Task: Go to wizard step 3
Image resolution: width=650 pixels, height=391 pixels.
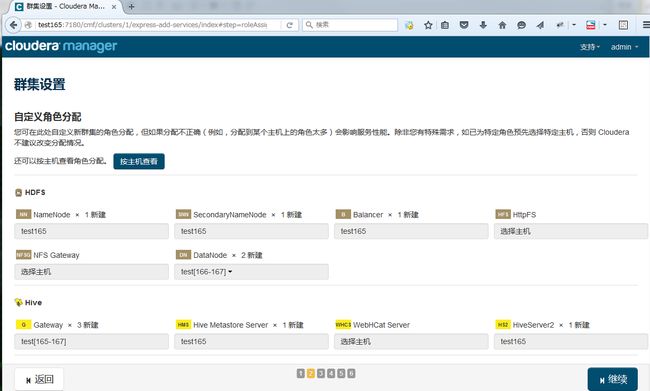Action: click(321, 373)
